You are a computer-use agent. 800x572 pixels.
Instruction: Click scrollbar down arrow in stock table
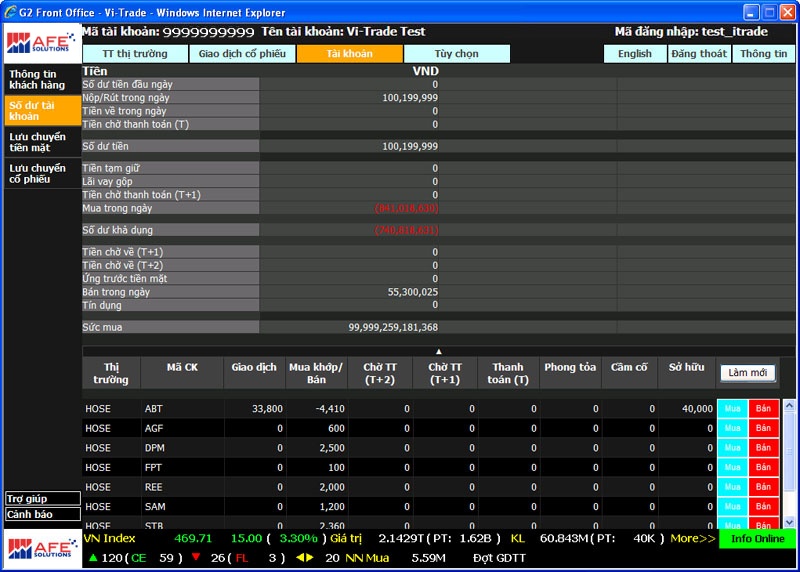click(789, 522)
